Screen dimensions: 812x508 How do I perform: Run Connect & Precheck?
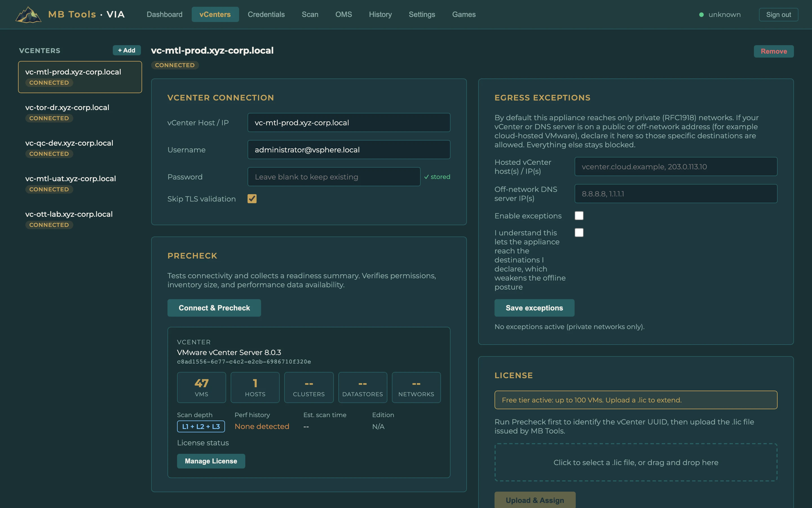coord(214,308)
